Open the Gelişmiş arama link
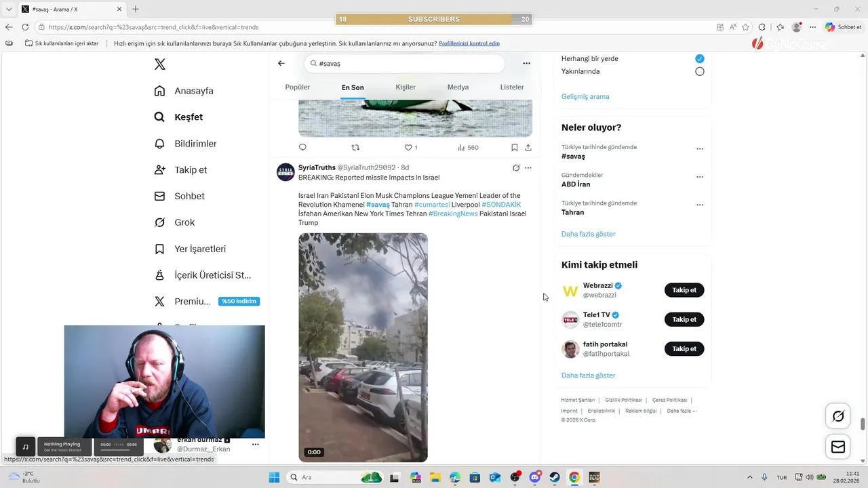This screenshot has width=868, height=488. 585,96
